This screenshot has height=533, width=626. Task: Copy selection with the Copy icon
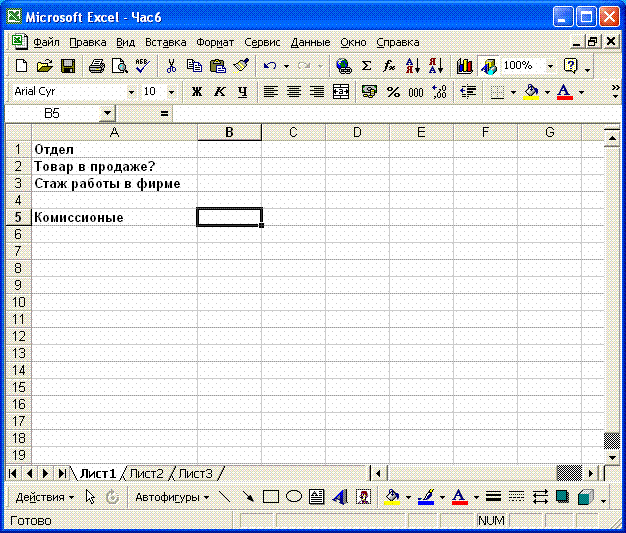click(x=194, y=65)
